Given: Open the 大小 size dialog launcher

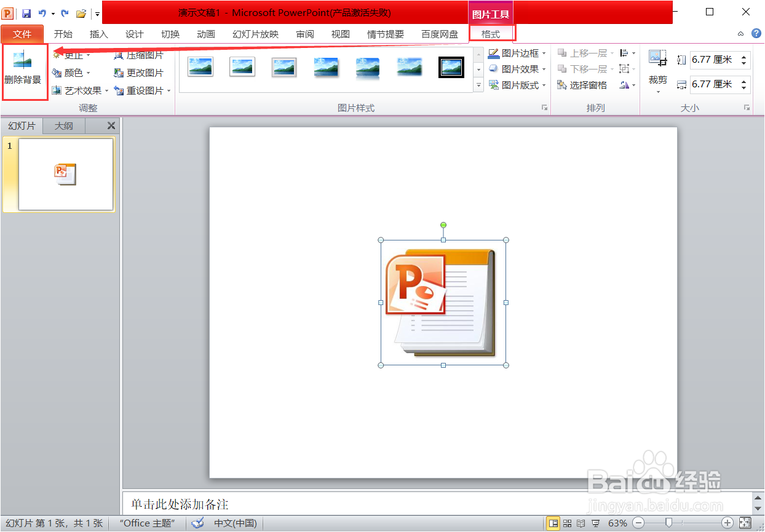Looking at the screenshot, I should pyautogui.click(x=747, y=108).
